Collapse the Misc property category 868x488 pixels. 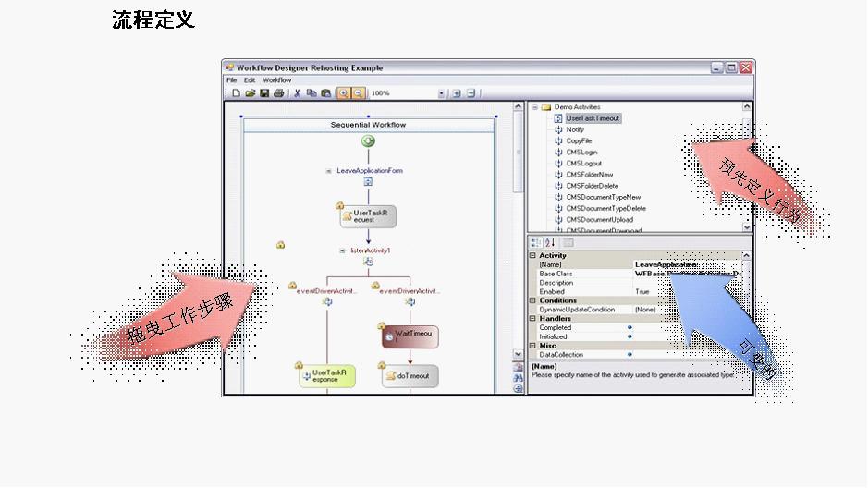[532, 346]
